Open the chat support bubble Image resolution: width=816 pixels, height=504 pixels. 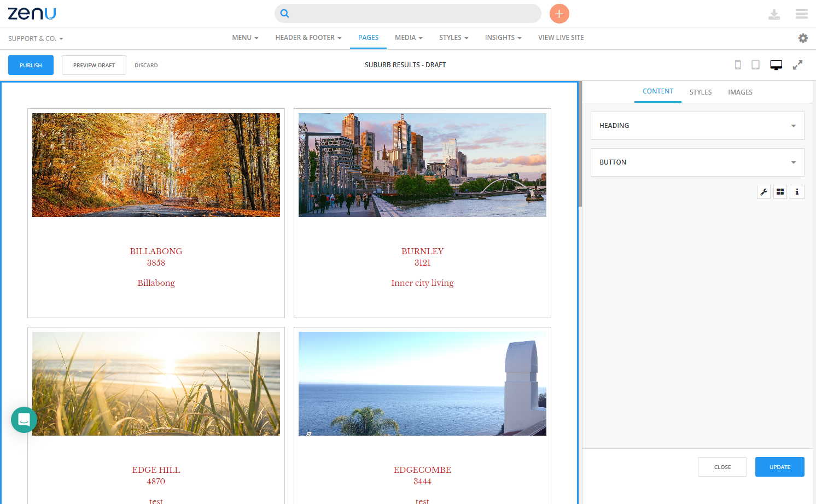pos(24,420)
